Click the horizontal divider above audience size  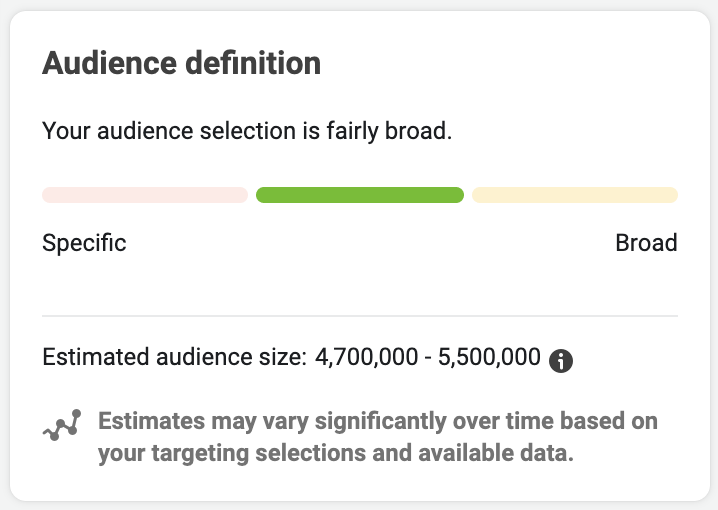[360, 316]
